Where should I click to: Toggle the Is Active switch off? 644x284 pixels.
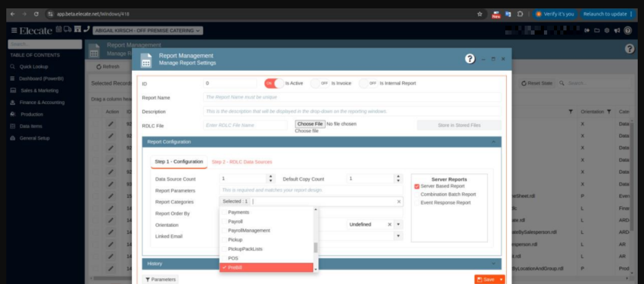click(274, 83)
